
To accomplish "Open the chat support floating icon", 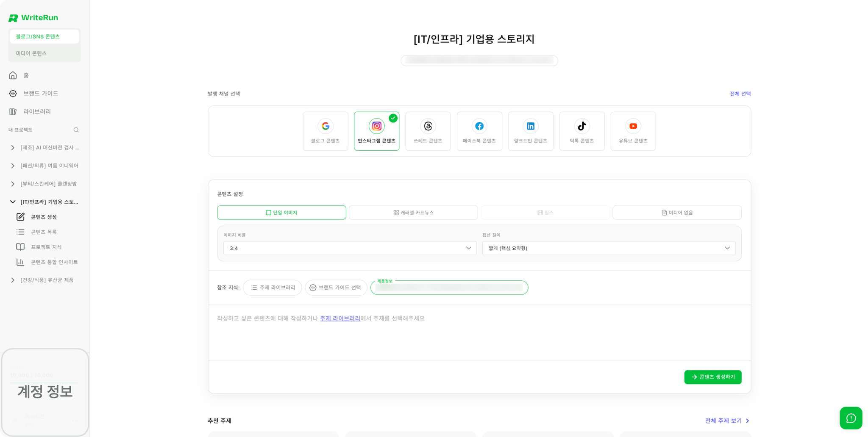I will point(851,418).
